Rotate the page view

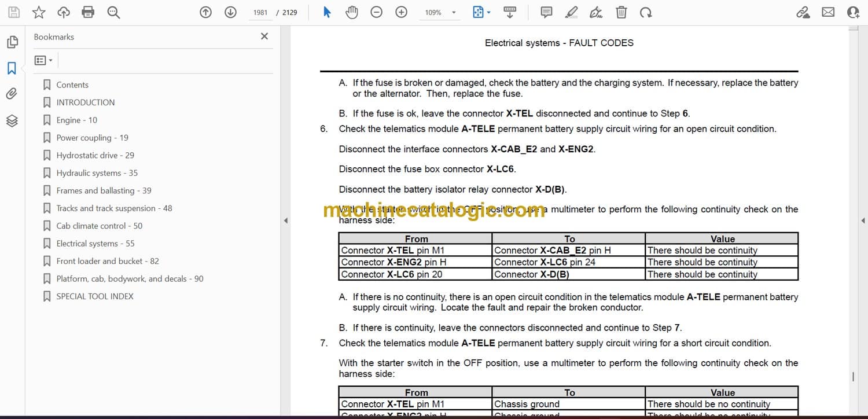click(x=646, y=12)
